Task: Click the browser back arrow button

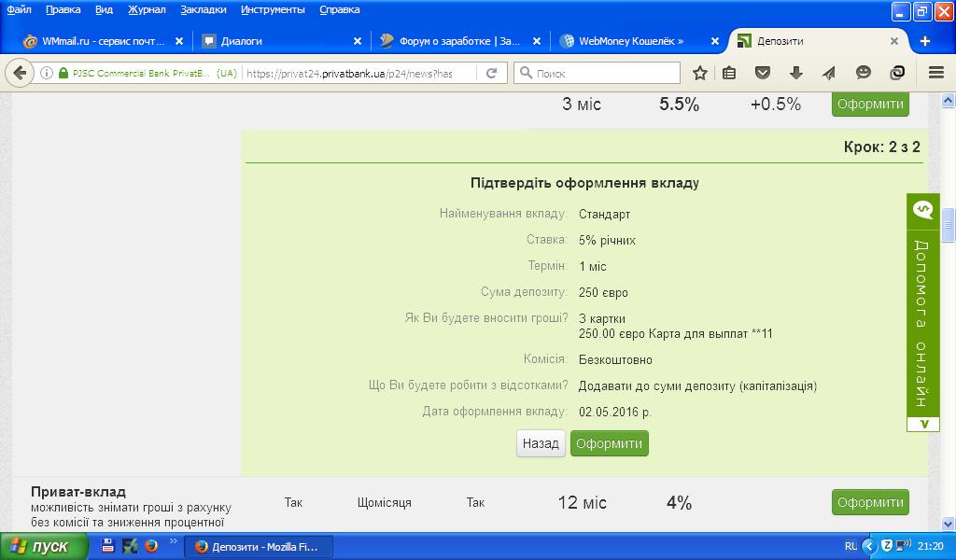Action: tap(20, 73)
